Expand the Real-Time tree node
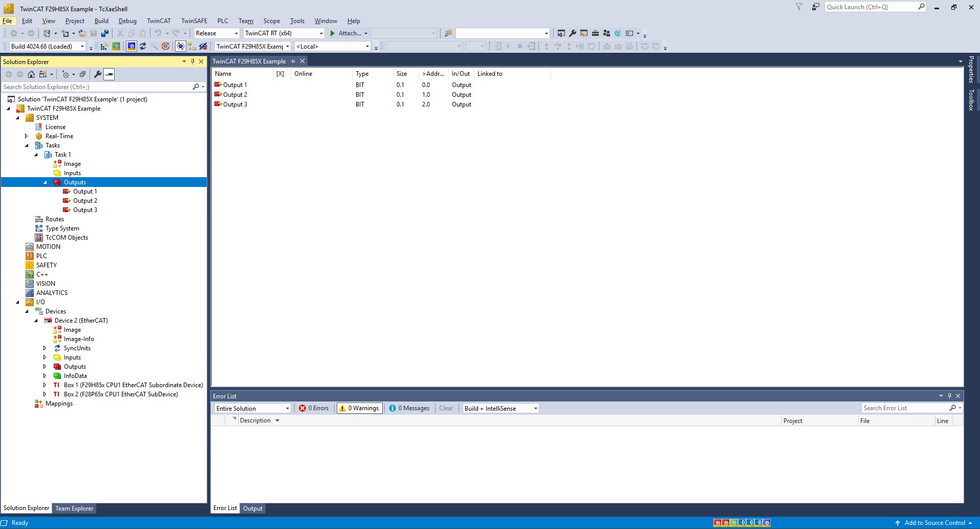The image size is (980, 529). pos(27,136)
